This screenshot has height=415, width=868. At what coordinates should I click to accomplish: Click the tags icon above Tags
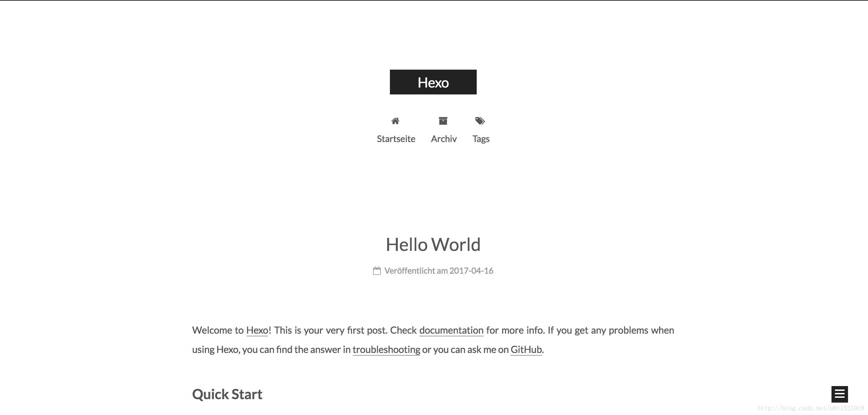point(480,121)
